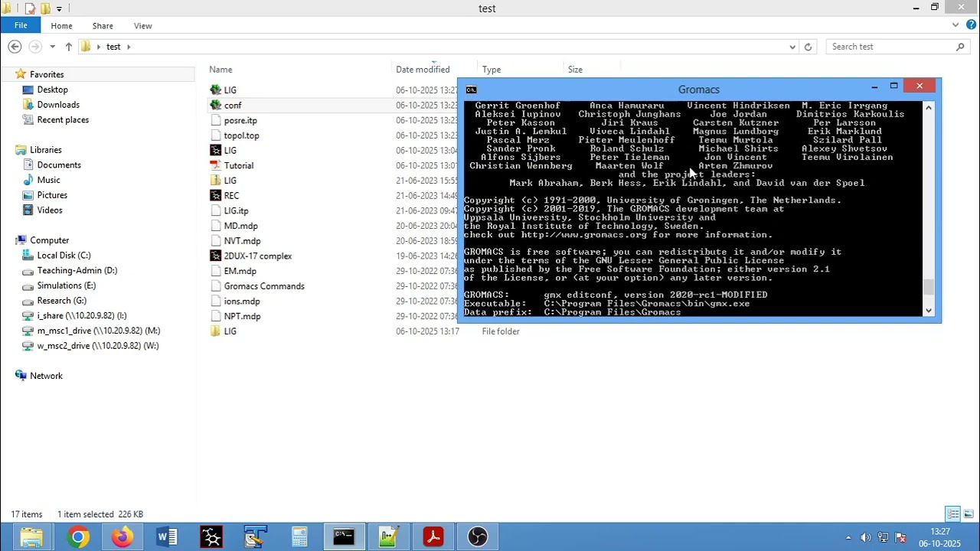Select the 2DUX-17 complex file

click(x=257, y=256)
